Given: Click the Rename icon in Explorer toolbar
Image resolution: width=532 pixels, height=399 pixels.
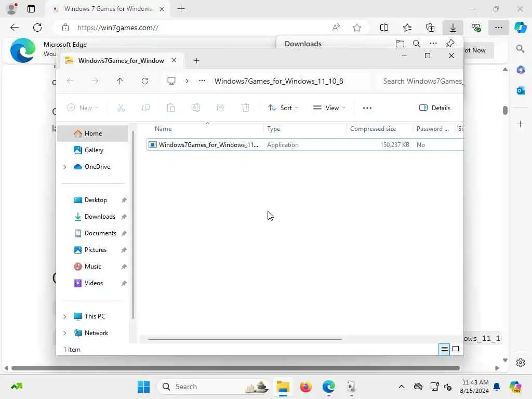Looking at the screenshot, I should tap(196, 108).
